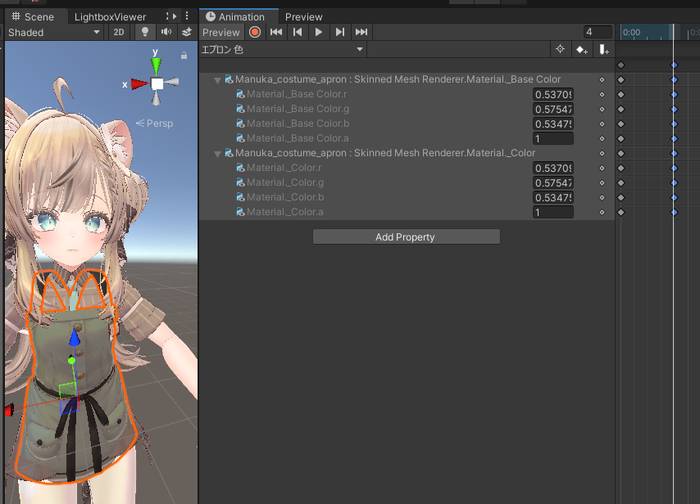Viewport: 700px width, 504px height.
Task: Open Scene panel three-dot options menu
Action: 187,16
